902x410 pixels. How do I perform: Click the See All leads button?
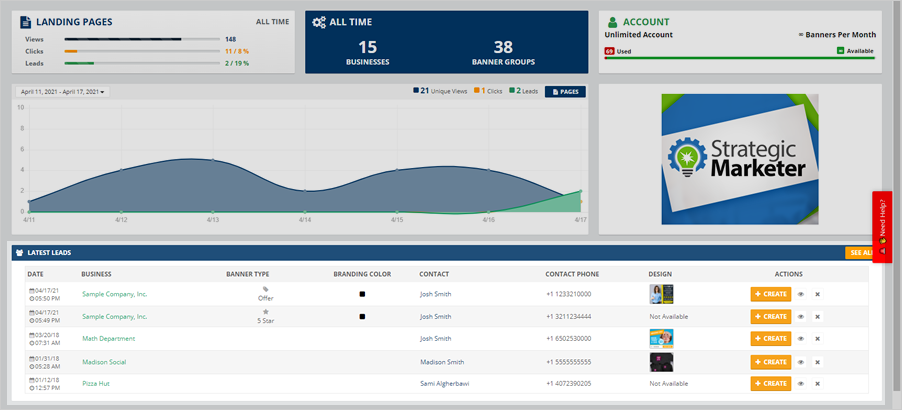[x=858, y=253]
